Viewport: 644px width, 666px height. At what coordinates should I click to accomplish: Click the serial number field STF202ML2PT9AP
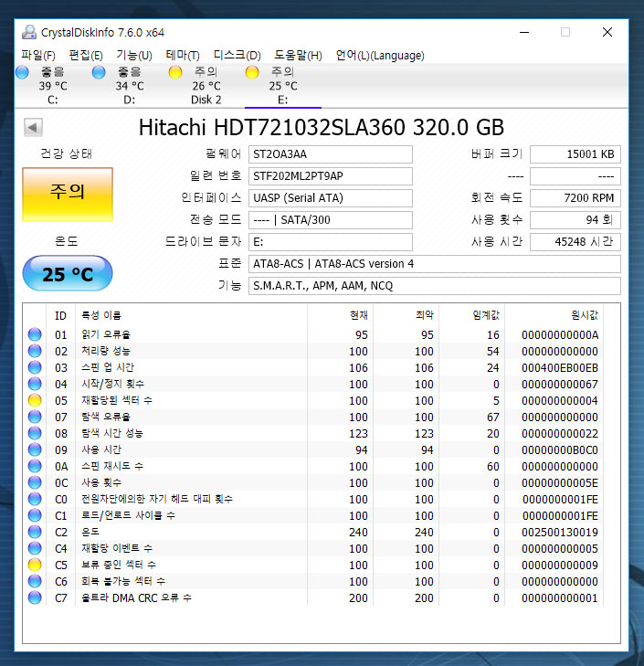pyautogui.click(x=330, y=176)
